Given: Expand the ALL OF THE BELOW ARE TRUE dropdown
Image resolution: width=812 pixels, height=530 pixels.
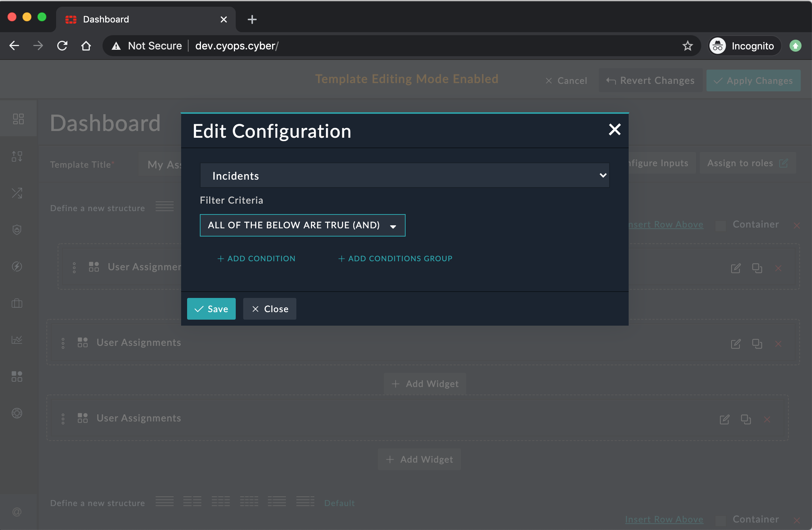Looking at the screenshot, I should tap(302, 225).
